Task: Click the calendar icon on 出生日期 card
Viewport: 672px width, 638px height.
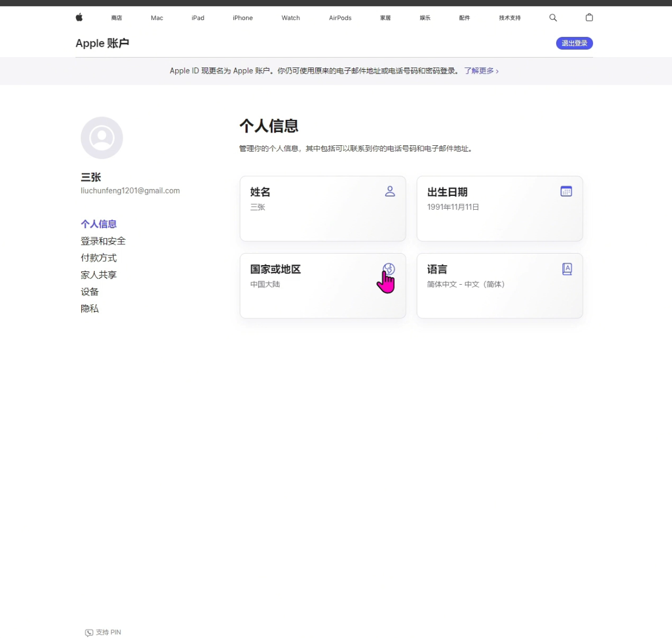Action: [x=566, y=191]
